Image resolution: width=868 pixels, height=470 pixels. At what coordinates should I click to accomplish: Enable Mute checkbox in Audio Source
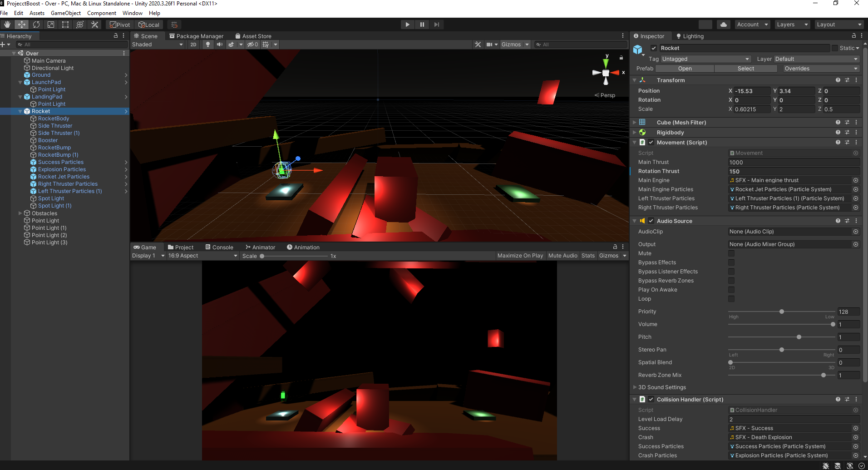[731, 253]
